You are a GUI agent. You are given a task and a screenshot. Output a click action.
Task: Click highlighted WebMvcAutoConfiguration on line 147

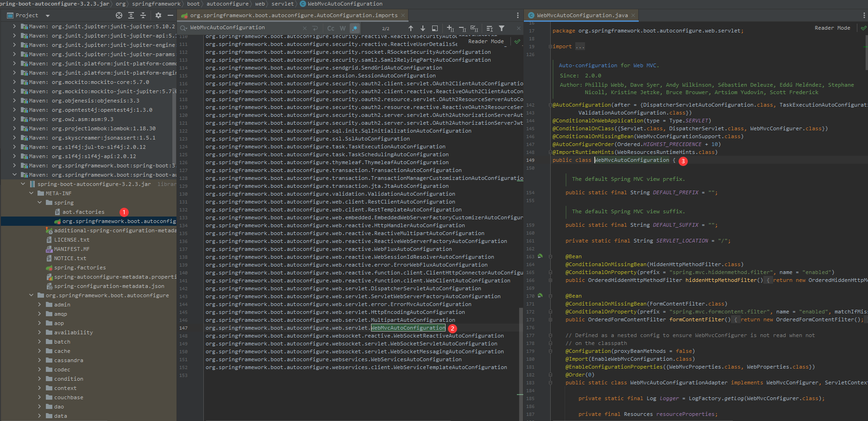coord(408,328)
